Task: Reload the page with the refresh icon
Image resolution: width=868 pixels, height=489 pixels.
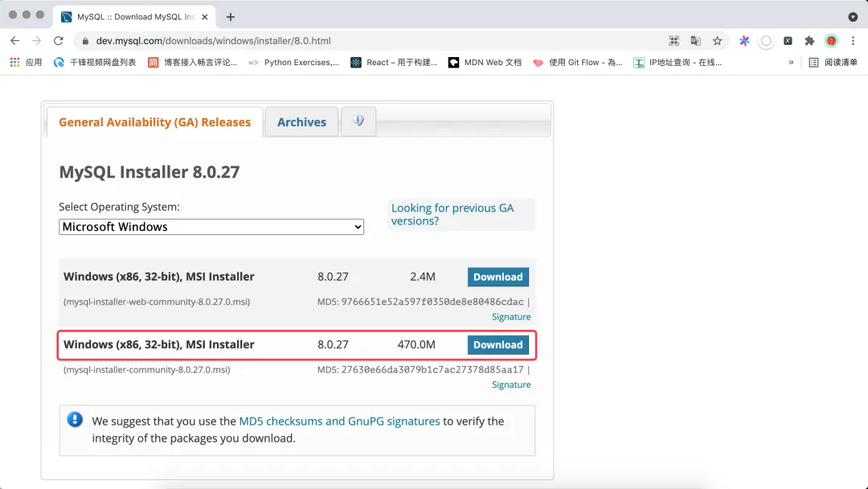Action: pos(58,40)
